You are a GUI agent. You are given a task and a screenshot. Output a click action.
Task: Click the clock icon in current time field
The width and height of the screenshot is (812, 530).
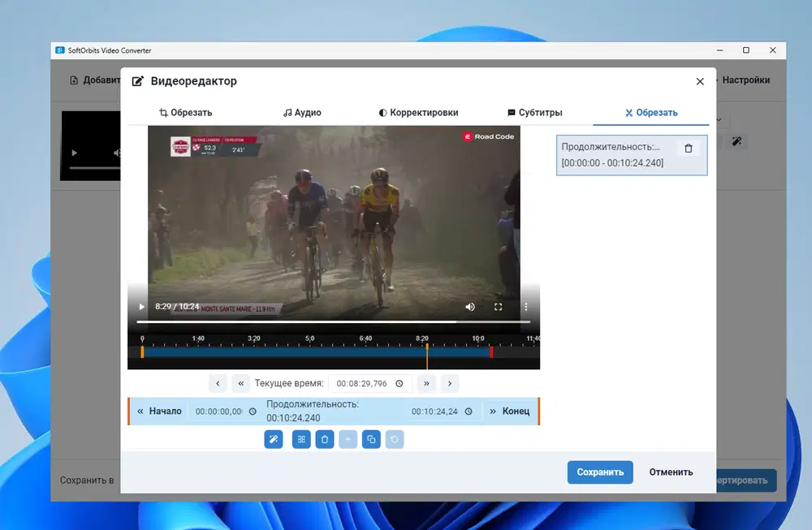tap(400, 384)
